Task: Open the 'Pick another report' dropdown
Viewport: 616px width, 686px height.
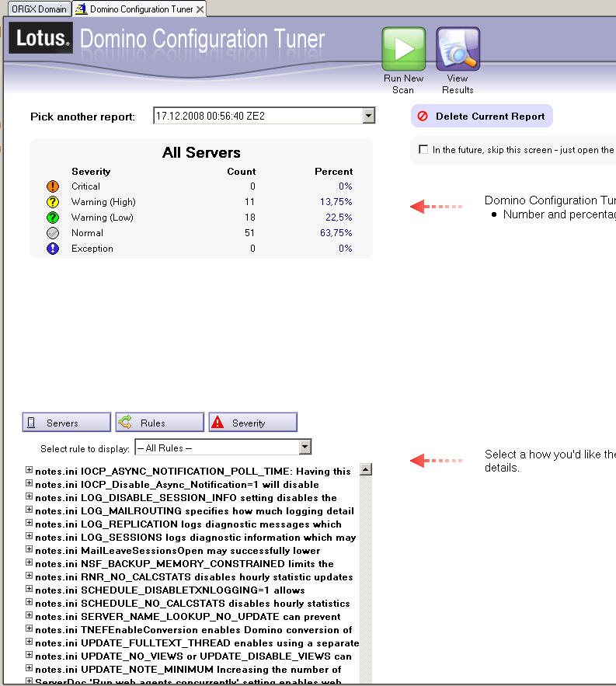Action: coord(369,116)
